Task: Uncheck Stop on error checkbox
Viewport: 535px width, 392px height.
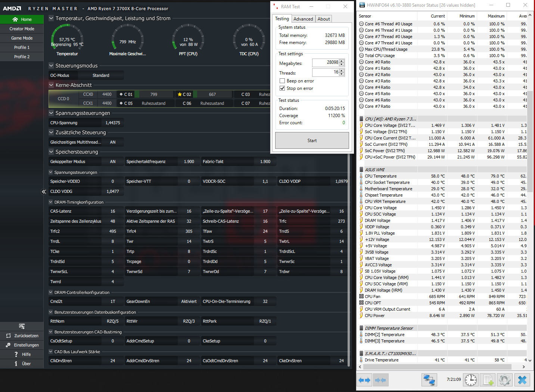Action: click(x=282, y=88)
